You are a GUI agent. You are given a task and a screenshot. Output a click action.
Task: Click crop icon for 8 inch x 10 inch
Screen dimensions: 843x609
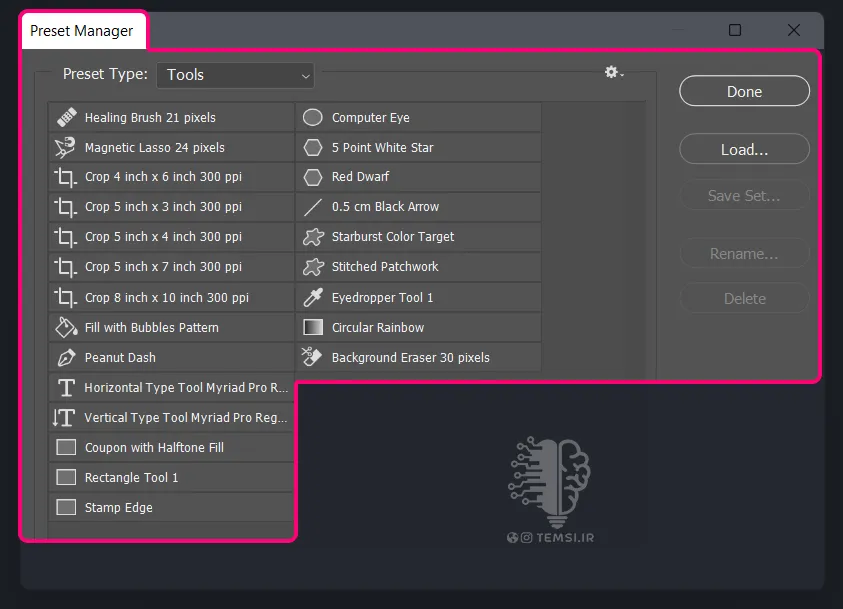pos(66,297)
